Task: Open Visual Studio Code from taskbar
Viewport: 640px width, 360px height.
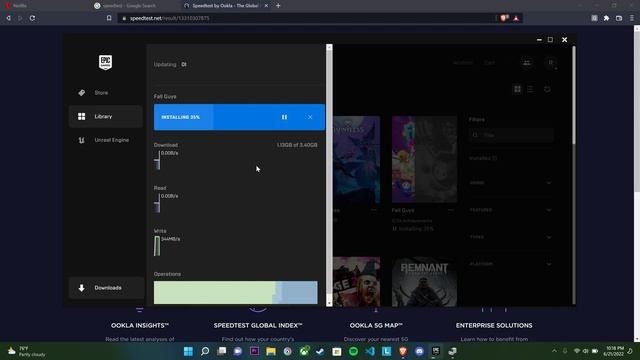Action: click(370, 351)
